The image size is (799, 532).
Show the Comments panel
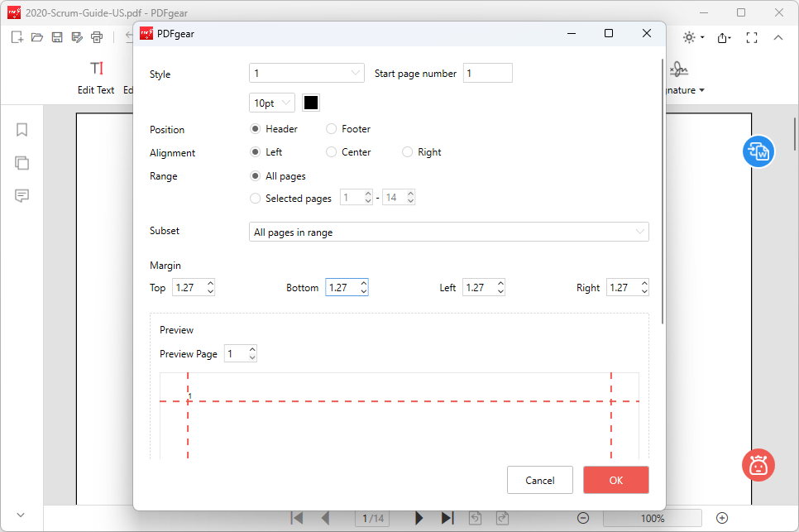(22, 196)
